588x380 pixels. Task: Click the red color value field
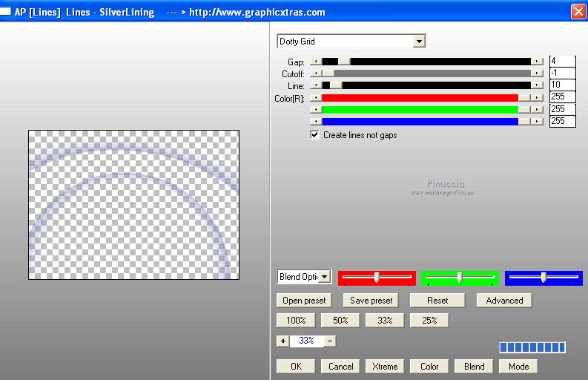[563, 97]
